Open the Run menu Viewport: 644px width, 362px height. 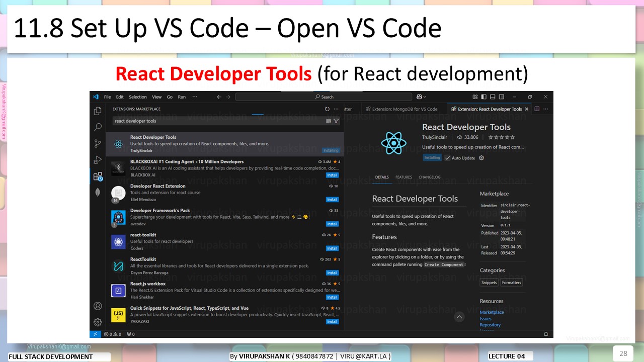[182, 97]
